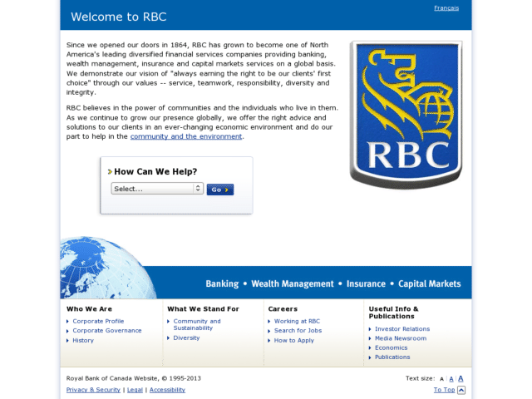Image resolution: width=532 pixels, height=399 pixels.
Task: Click the yellow arrow beside How Can We Help
Action: point(110,172)
